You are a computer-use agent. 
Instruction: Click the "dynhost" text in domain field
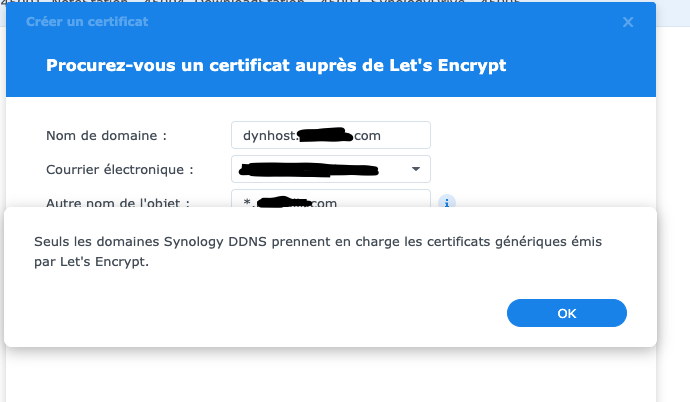[268, 135]
